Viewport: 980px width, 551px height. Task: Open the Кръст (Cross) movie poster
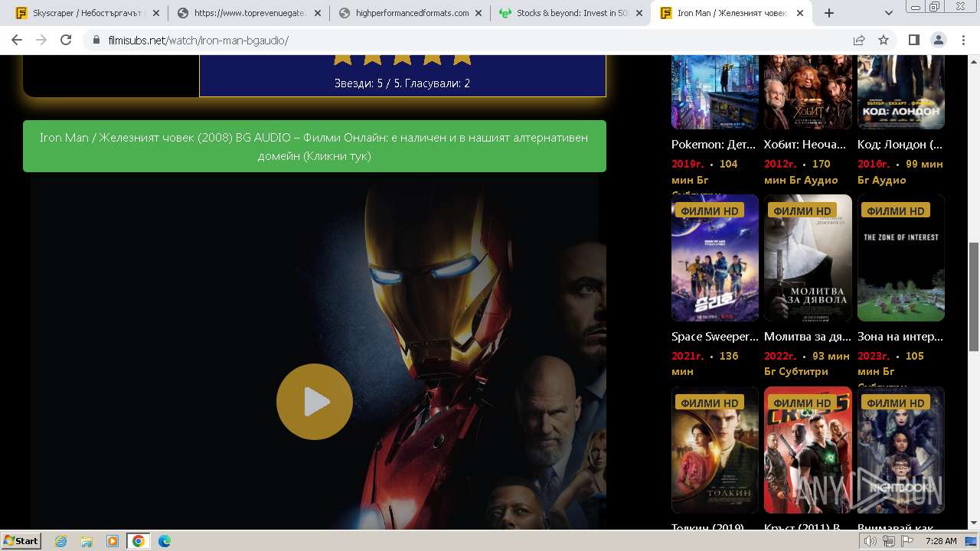click(x=808, y=450)
